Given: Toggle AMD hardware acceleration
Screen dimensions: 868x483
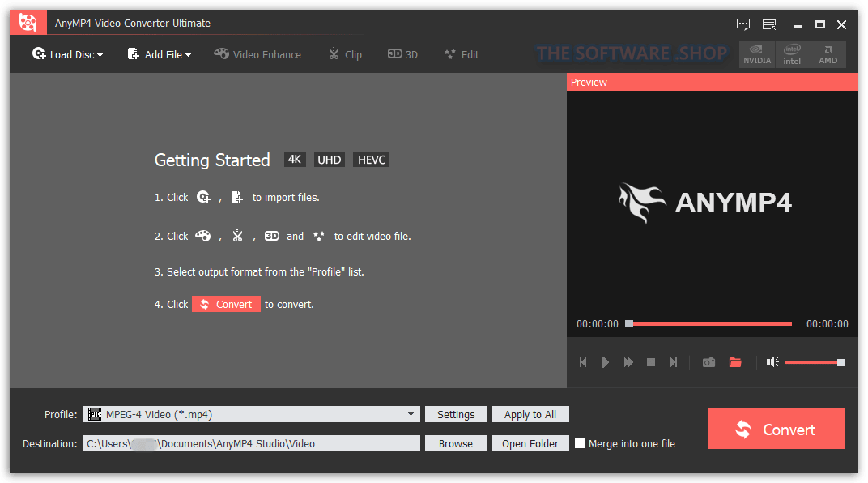Looking at the screenshot, I should tap(828, 54).
